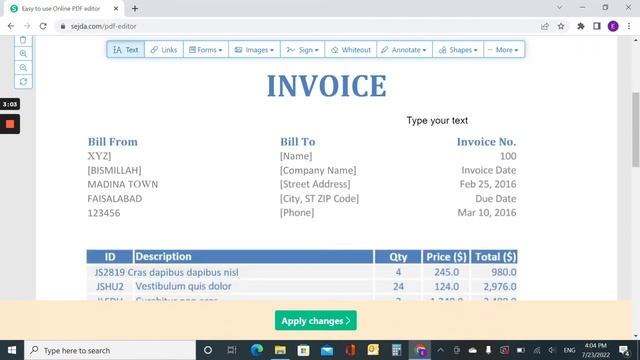Open Microsoft Edge from the taskbar

pos(257,350)
